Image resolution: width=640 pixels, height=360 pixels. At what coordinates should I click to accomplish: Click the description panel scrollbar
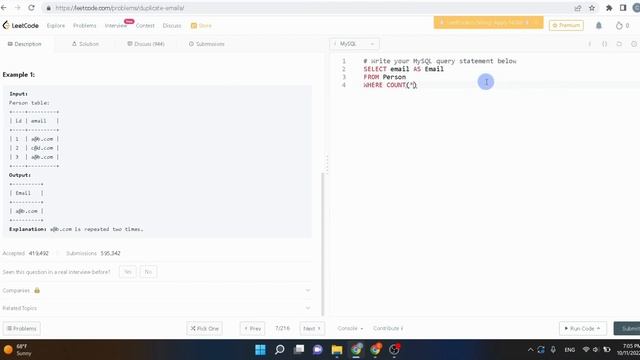[x=322, y=244]
